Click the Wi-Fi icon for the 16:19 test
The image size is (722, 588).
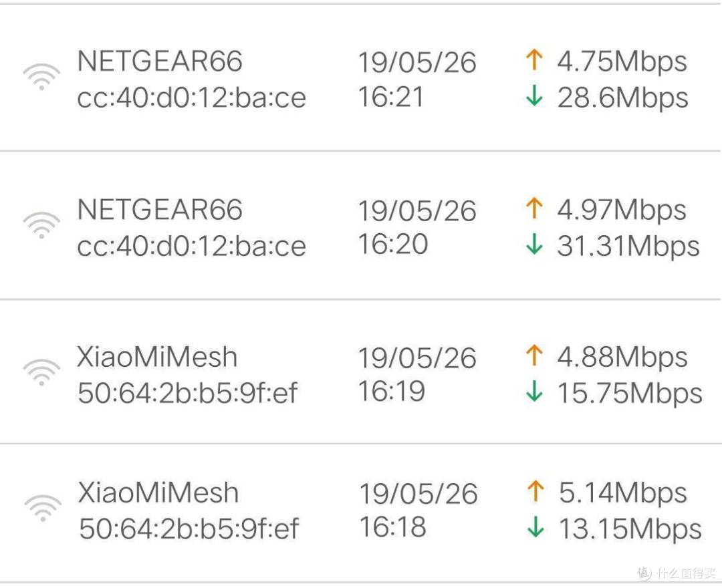pyautogui.click(x=41, y=372)
